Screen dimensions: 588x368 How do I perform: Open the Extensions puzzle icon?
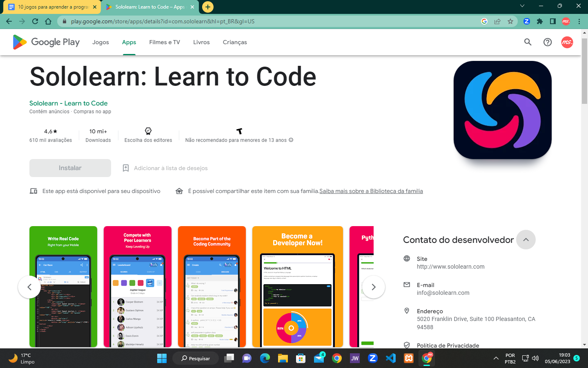(540, 21)
